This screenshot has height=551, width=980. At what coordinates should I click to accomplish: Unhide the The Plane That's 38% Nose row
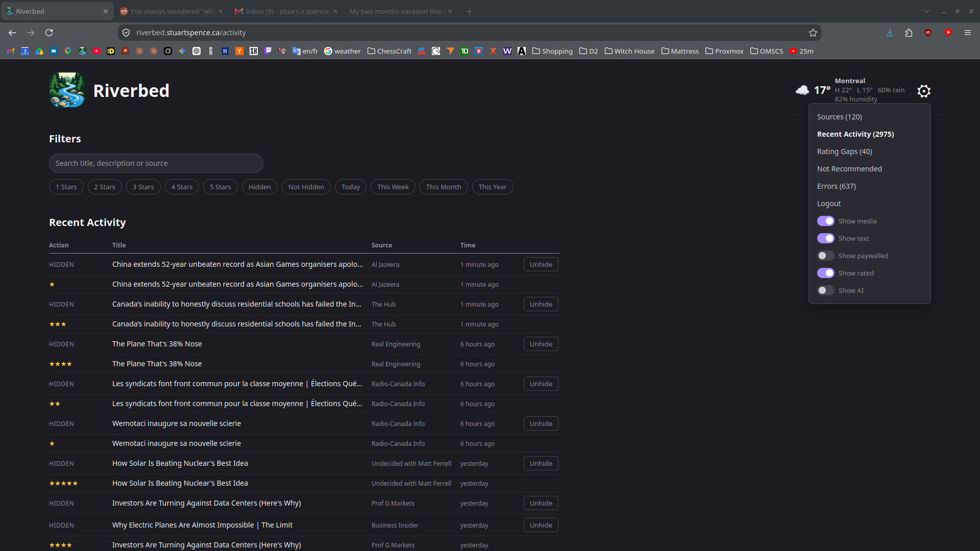coord(541,344)
